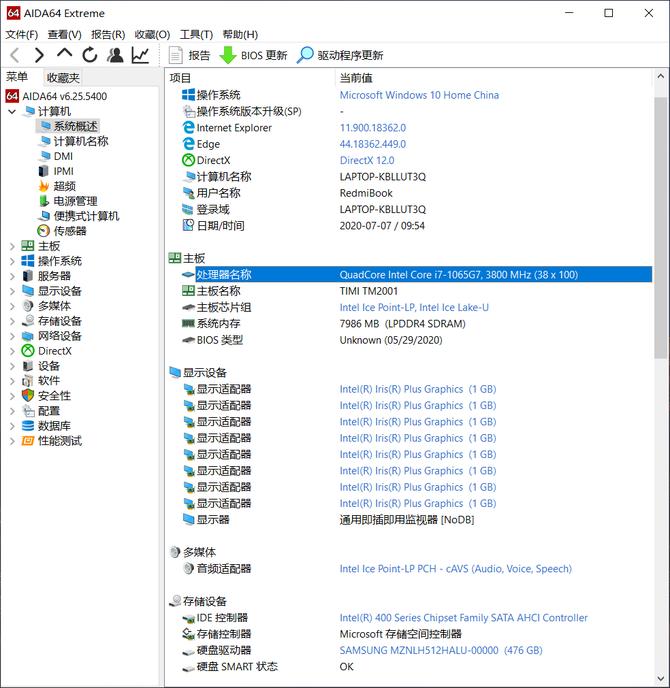This screenshot has width=670, height=688.
Task: Click the BIOS 更新 toolbar button
Action: tap(253, 55)
